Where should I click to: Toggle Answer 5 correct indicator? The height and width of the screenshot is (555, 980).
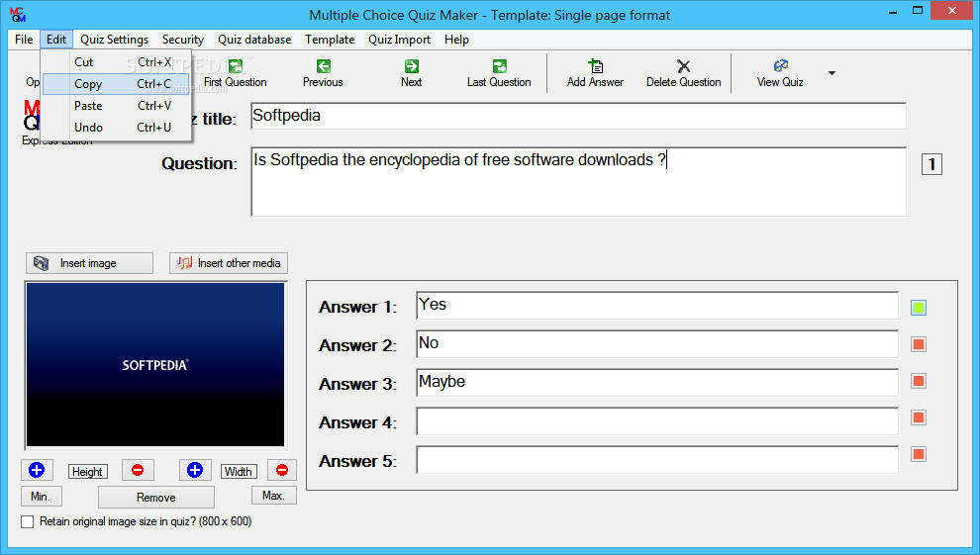pyautogui.click(x=918, y=454)
